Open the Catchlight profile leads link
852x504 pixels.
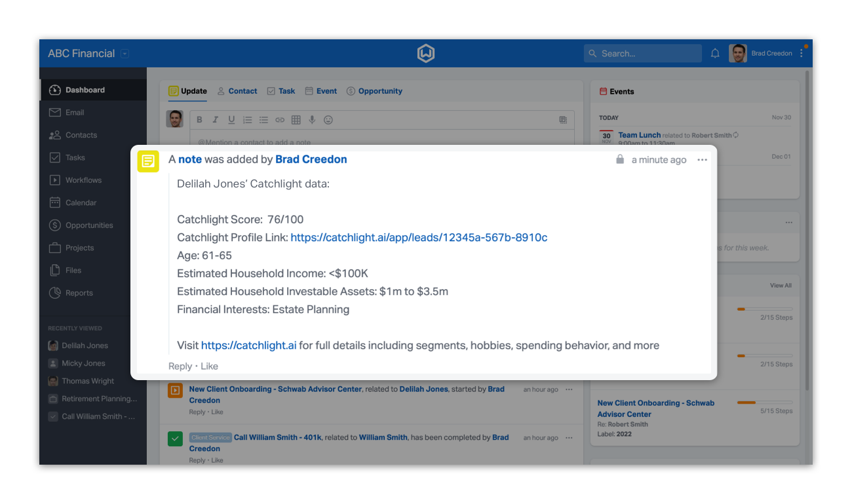coord(419,237)
